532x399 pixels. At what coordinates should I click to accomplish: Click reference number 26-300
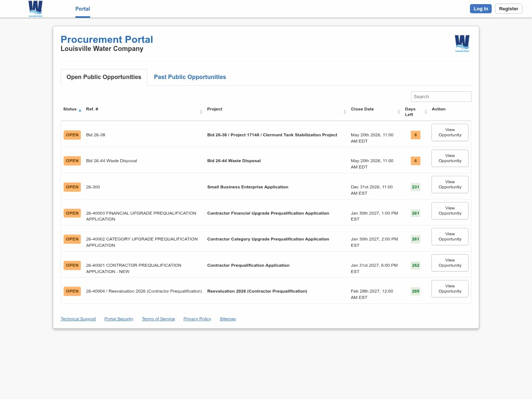(93, 187)
